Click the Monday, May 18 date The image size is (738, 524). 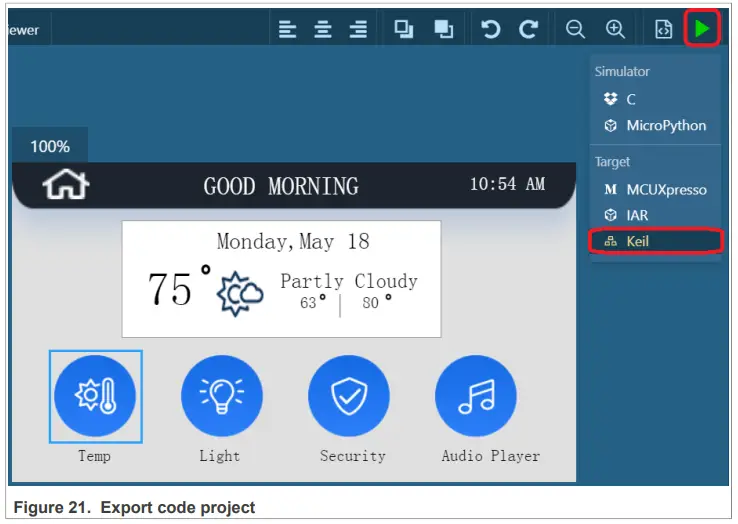pos(293,242)
